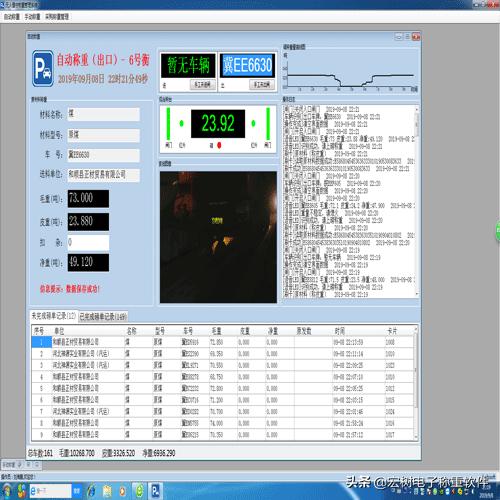Click the live weight readout 23.92
This screenshot has width=500, height=500.
coord(218,123)
